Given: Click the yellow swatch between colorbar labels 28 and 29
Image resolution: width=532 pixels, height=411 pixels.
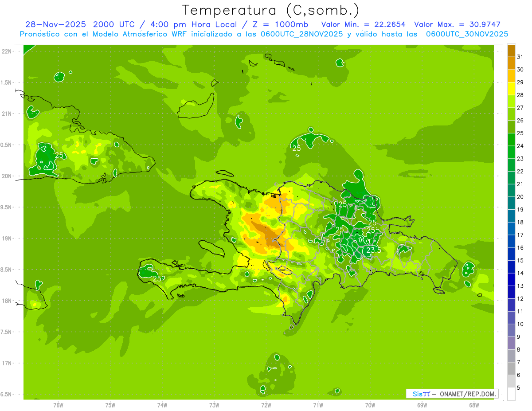Looking at the screenshot, I should [511, 89].
